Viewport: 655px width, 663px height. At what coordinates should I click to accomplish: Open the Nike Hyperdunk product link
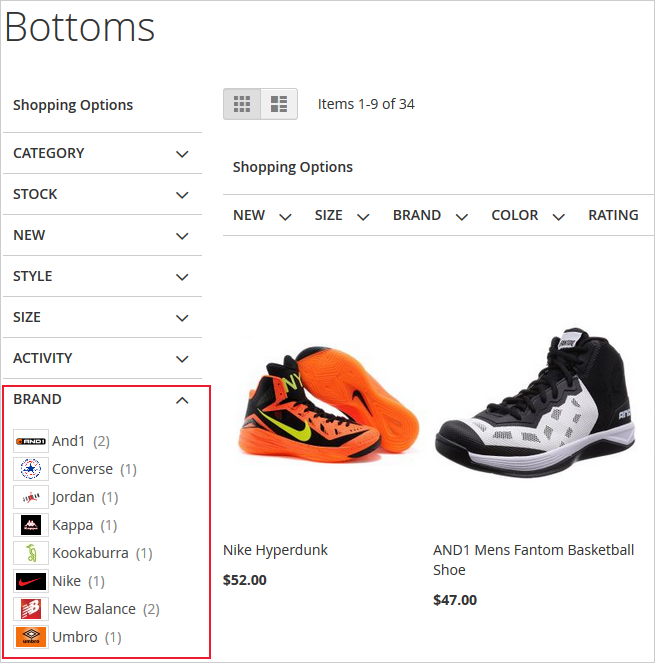coord(275,550)
